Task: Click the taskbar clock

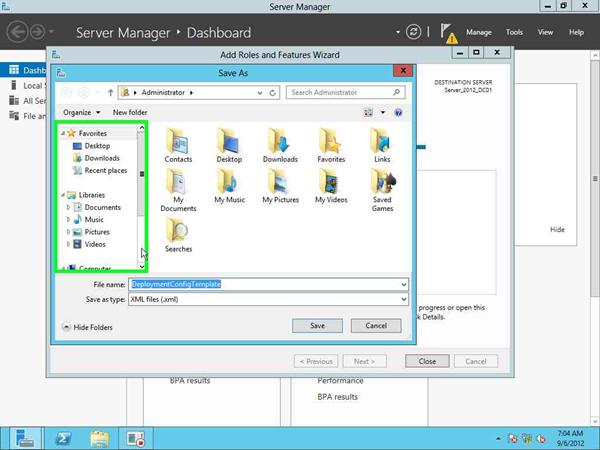Action: 570,439
